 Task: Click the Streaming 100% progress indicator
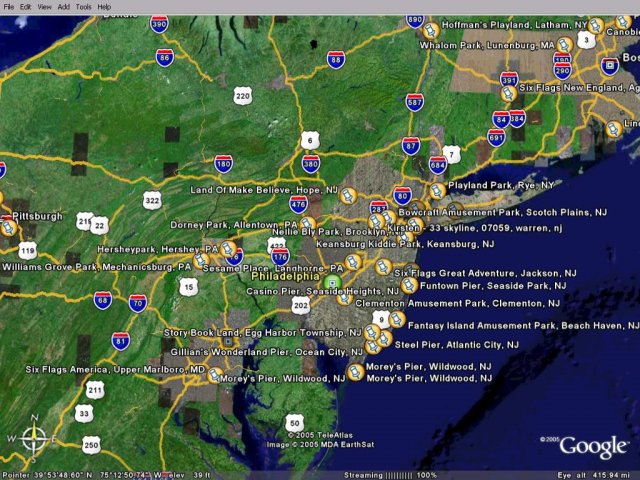[x=390, y=475]
